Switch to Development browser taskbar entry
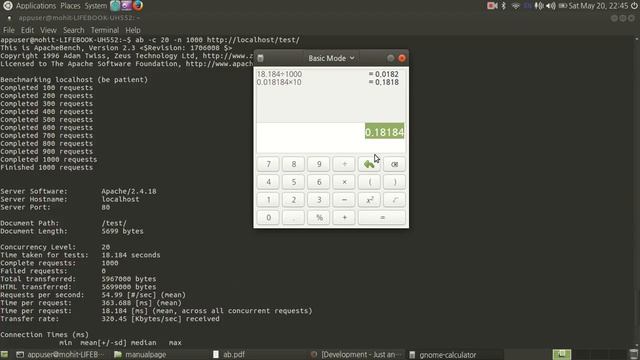 (357, 355)
